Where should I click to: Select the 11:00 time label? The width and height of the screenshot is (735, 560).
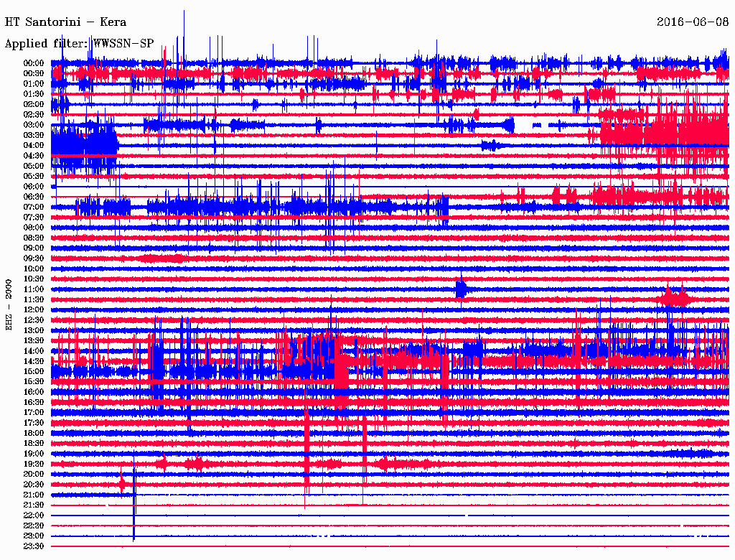pyautogui.click(x=34, y=289)
